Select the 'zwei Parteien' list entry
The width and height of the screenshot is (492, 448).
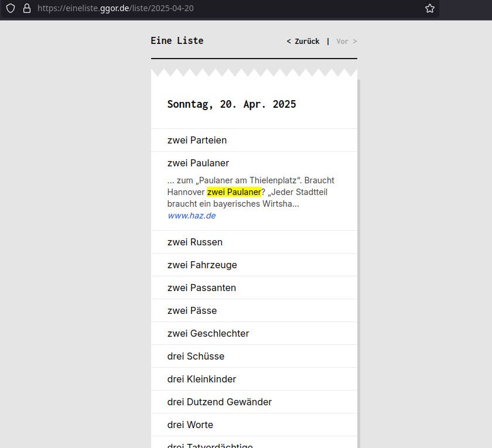click(x=254, y=140)
